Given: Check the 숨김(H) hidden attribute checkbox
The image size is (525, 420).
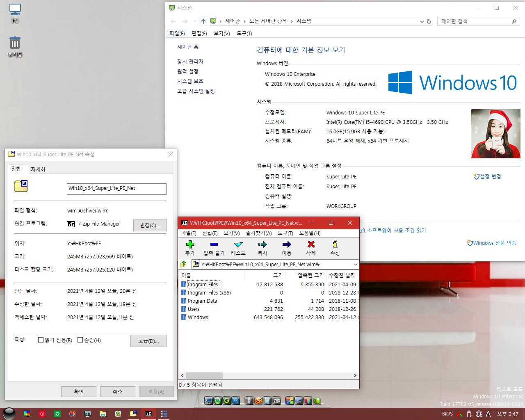Looking at the screenshot, I should tap(80, 340).
